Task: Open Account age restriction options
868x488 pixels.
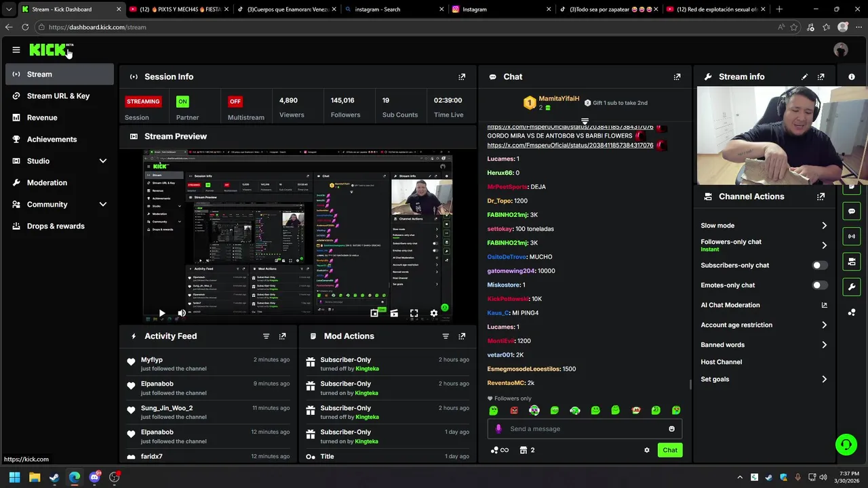Action: (x=764, y=325)
